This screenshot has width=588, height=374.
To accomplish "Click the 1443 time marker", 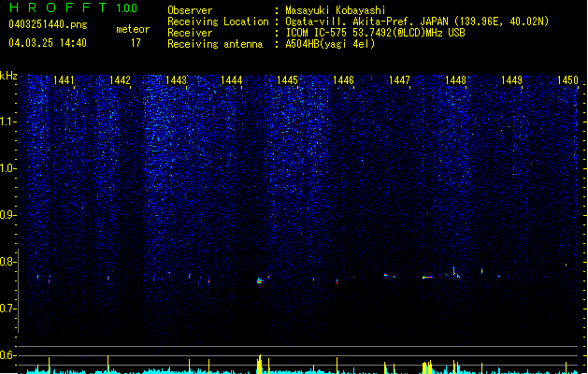I will 176,80.
